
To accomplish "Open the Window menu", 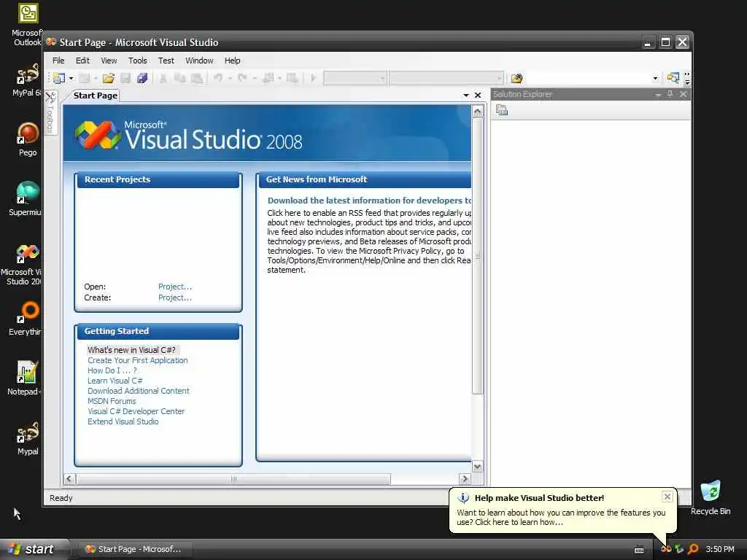I will (199, 61).
